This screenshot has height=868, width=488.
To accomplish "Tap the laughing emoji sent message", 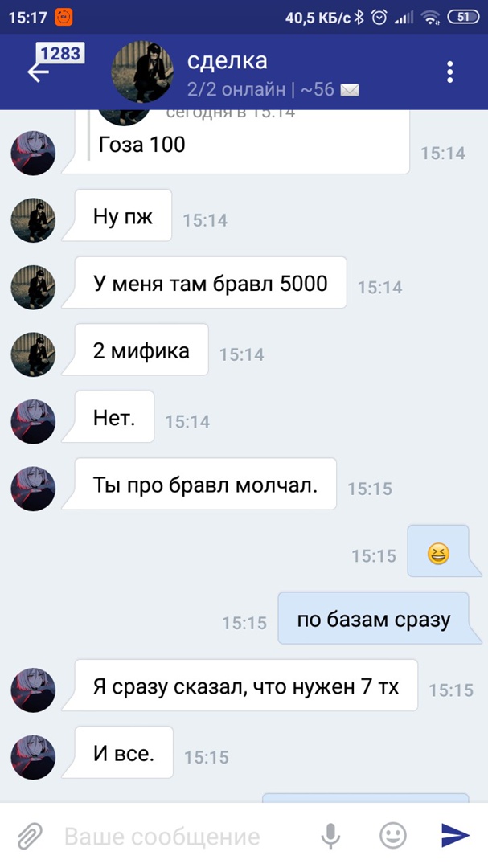I will pos(438,552).
